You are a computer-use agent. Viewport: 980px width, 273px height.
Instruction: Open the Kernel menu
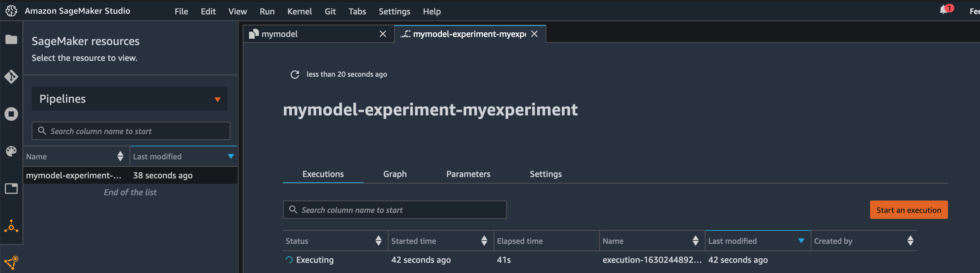[x=299, y=11]
